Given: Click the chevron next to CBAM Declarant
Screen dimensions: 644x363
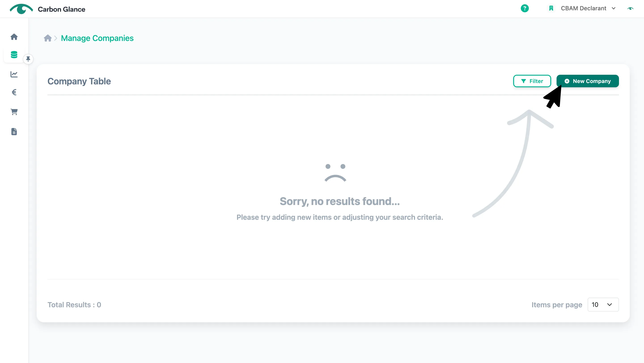Looking at the screenshot, I should (x=614, y=8).
